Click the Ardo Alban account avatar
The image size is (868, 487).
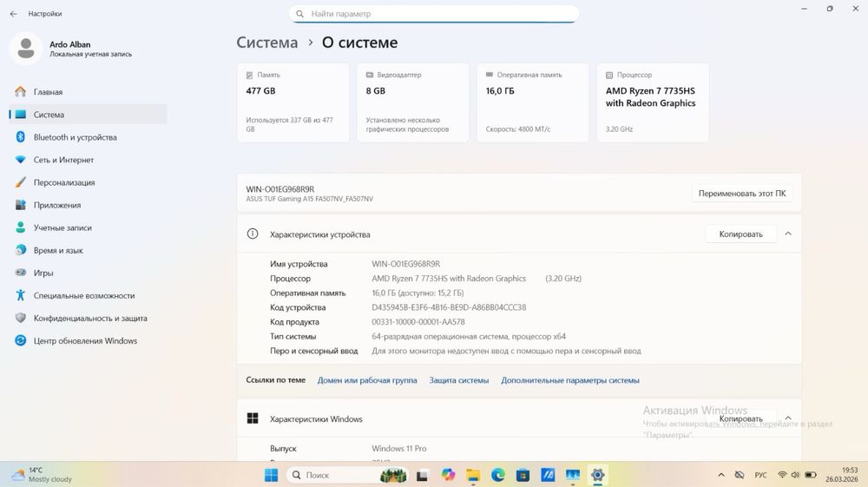tap(25, 49)
